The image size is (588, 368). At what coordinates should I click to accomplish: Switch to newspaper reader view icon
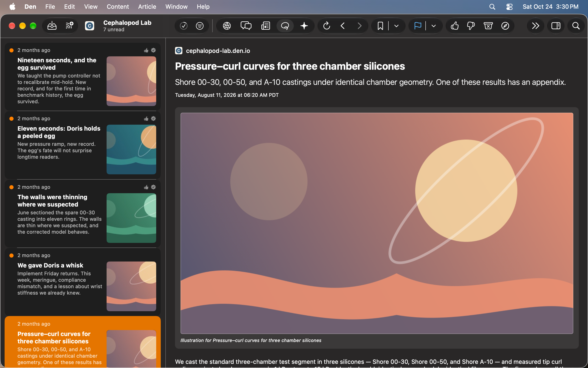pyautogui.click(x=266, y=26)
